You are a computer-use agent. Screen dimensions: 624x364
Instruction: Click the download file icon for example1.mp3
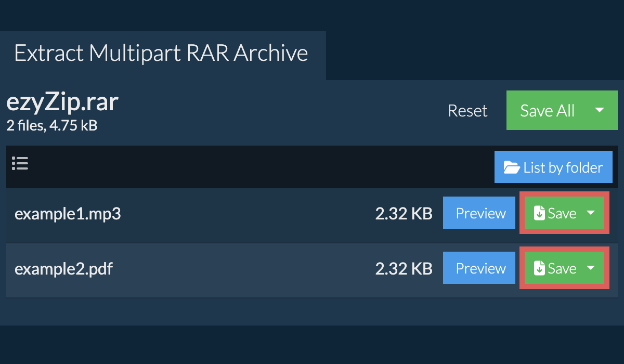click(539, 213)
